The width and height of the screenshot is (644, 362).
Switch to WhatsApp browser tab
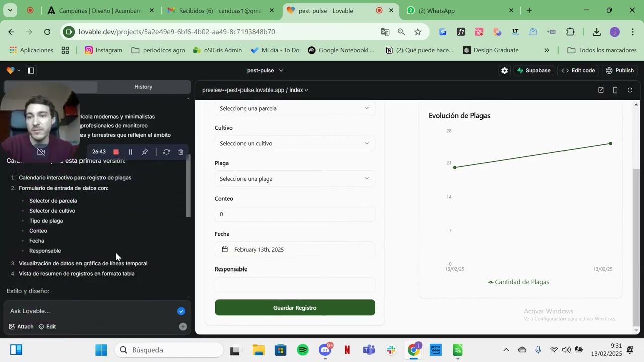click(x=460, y=10)
